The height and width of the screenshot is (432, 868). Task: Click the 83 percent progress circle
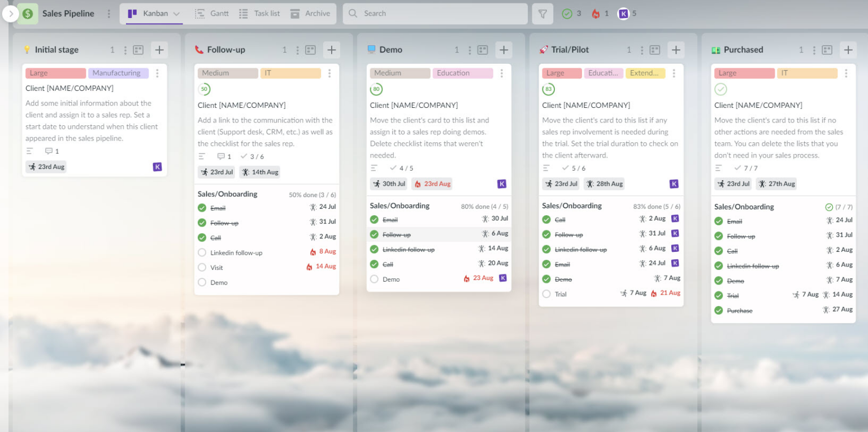548,89
